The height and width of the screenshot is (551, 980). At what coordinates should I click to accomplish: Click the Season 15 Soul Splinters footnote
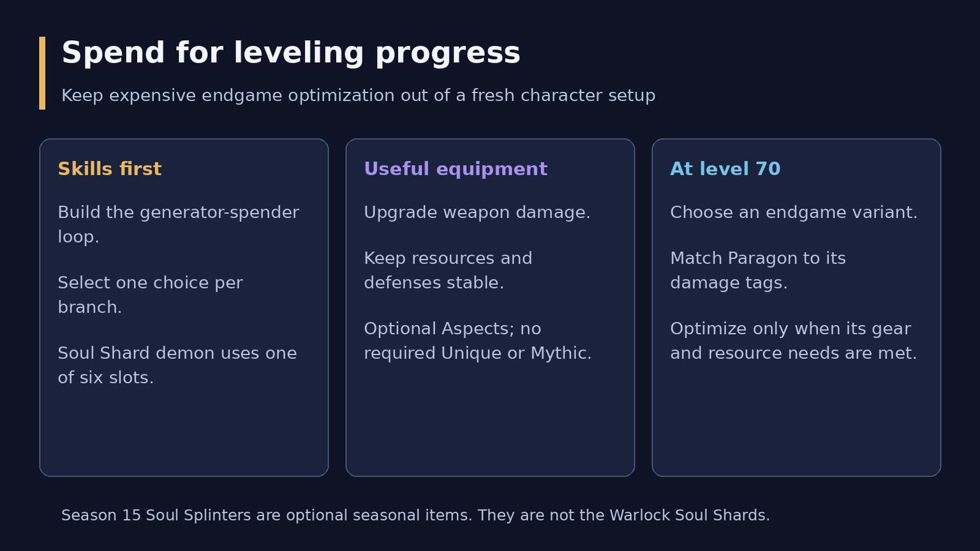point(415,515)
